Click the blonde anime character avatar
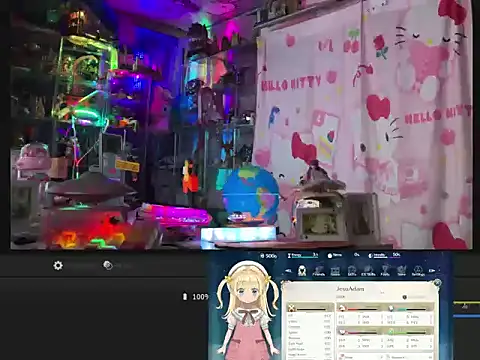Viewport: 480px width, 360px height. coord(248,310)
